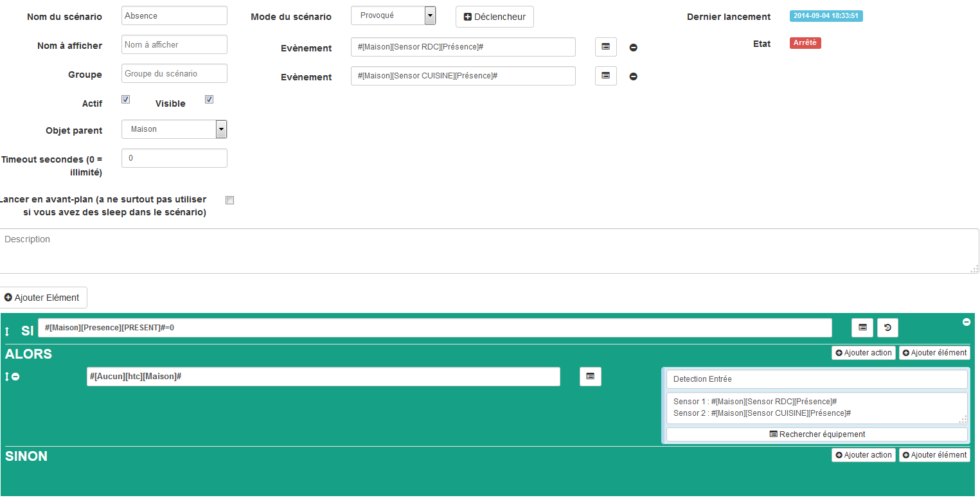Image resolution: width=980 pixels, height=500 pixels.
Task: Click the ALORS section heading
Action: (x=29, y=354)
